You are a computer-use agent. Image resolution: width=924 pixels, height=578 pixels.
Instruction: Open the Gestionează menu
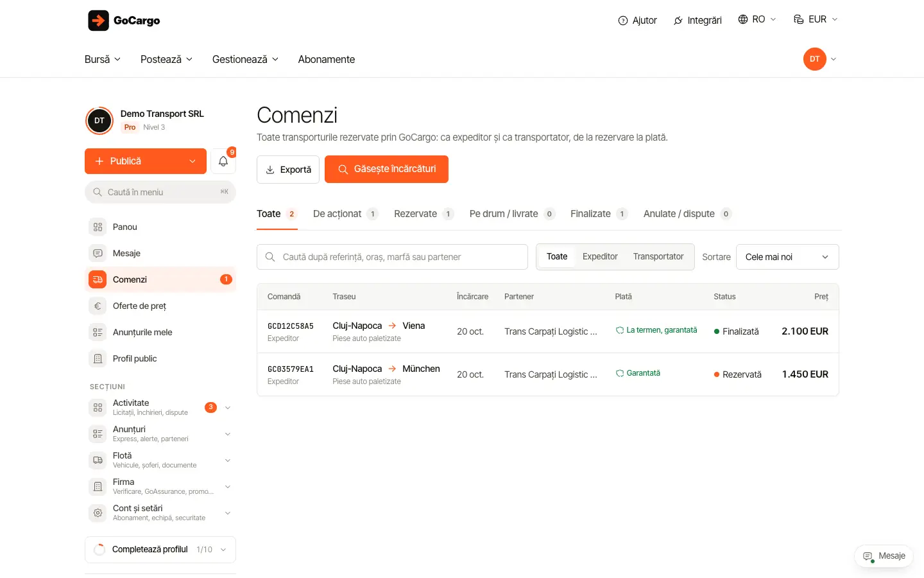point(245,59)
